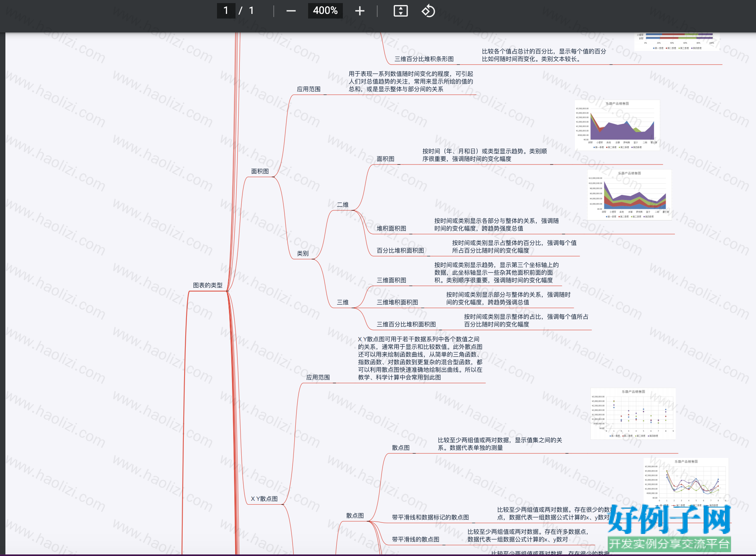Select the 类别 node
Screen dimensions: 756x556
point(303,254)
